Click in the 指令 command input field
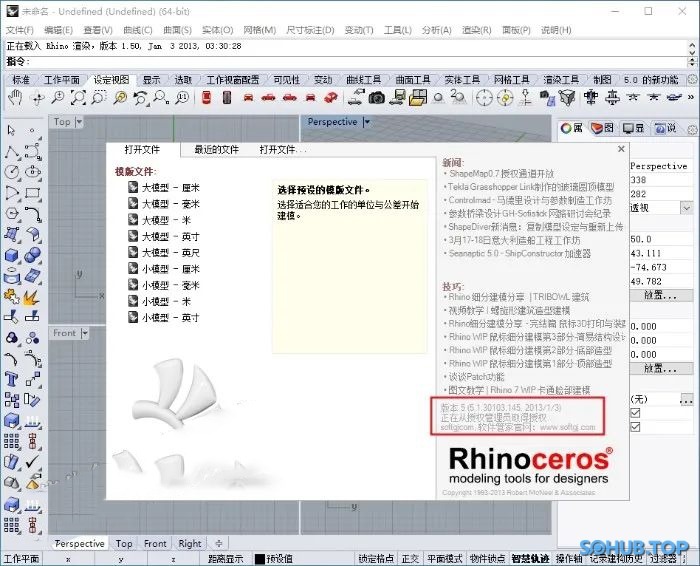Screen dimensions: 700x566 [x=357, y=61]
